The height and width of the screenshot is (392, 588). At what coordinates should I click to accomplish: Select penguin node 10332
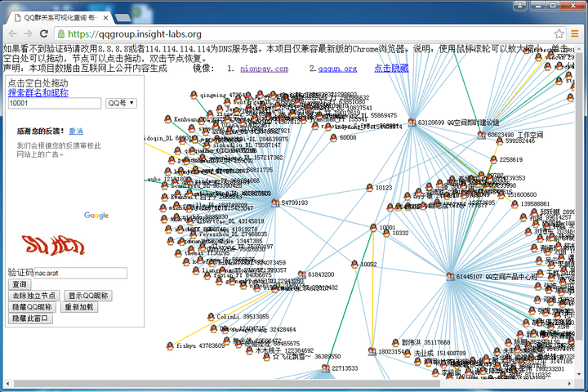(x=386, y=233)
